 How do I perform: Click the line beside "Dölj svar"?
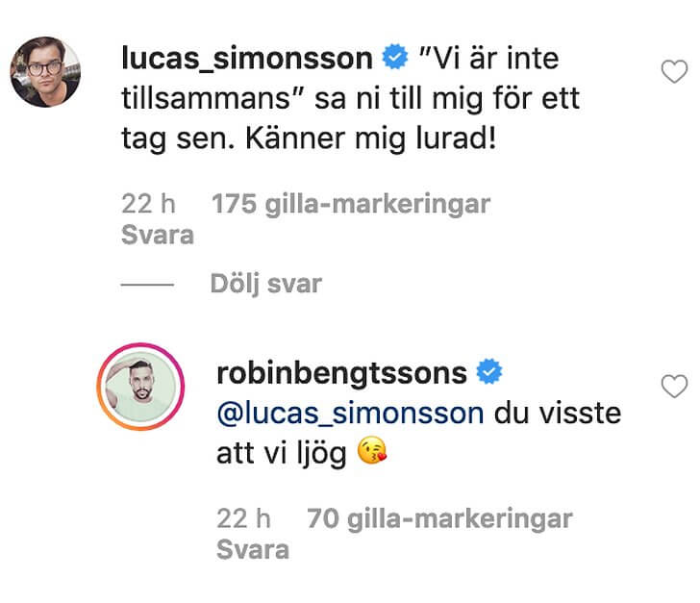click(x=147, y=285)
